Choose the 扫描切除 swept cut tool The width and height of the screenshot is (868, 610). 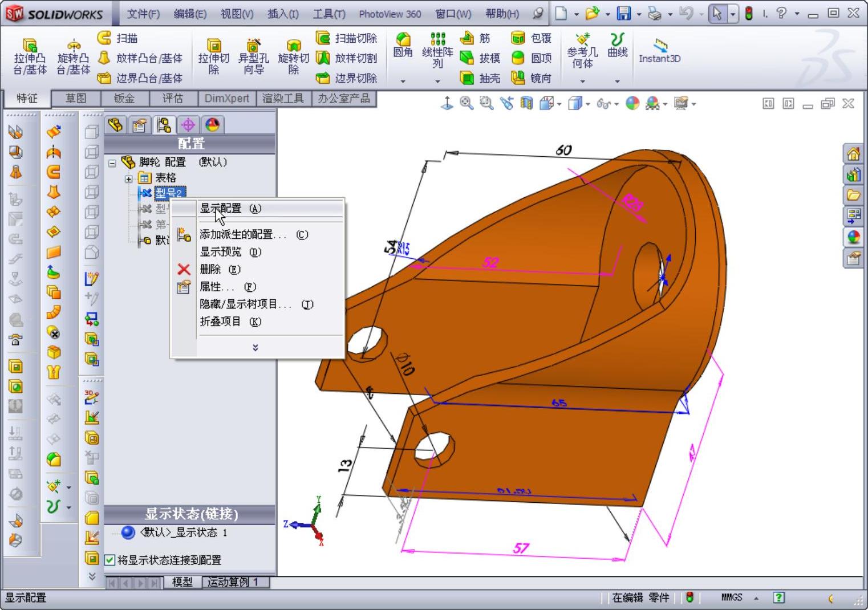click(346, 38)
